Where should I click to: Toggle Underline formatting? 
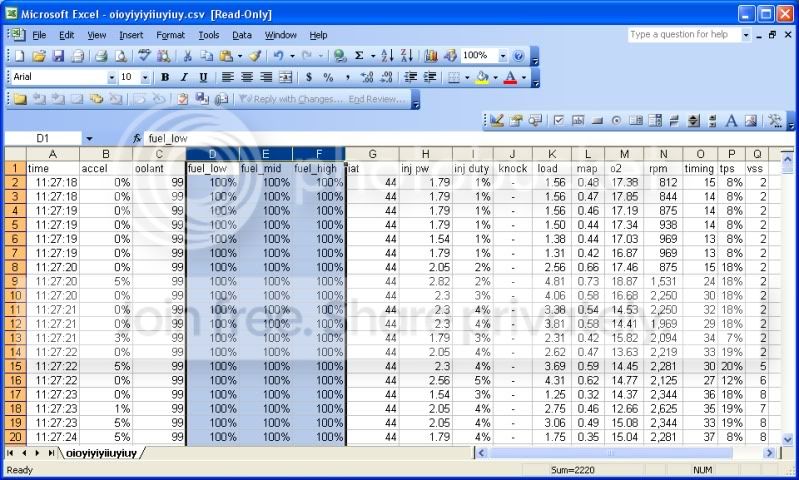tap(203, 77)
